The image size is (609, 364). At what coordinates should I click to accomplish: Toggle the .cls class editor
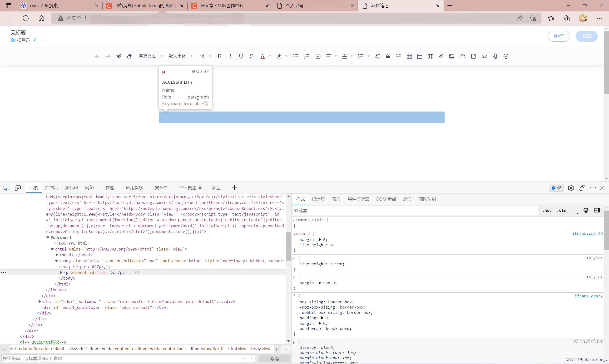pyautogui.click(x=561, y=211)
